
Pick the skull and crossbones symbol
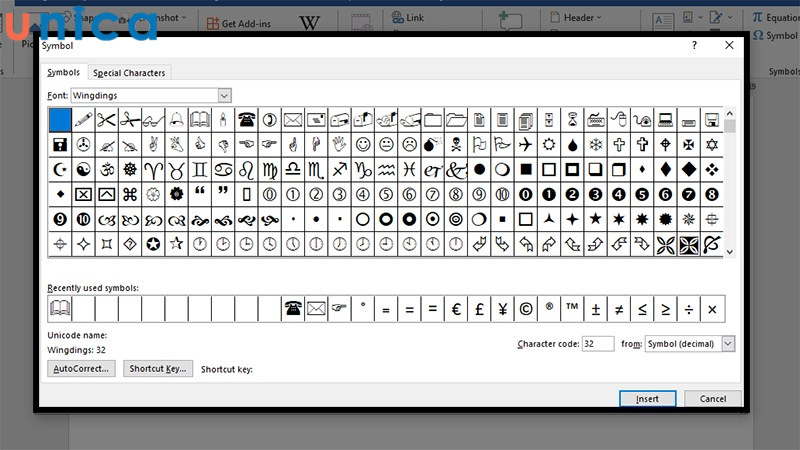coord(456,145)
